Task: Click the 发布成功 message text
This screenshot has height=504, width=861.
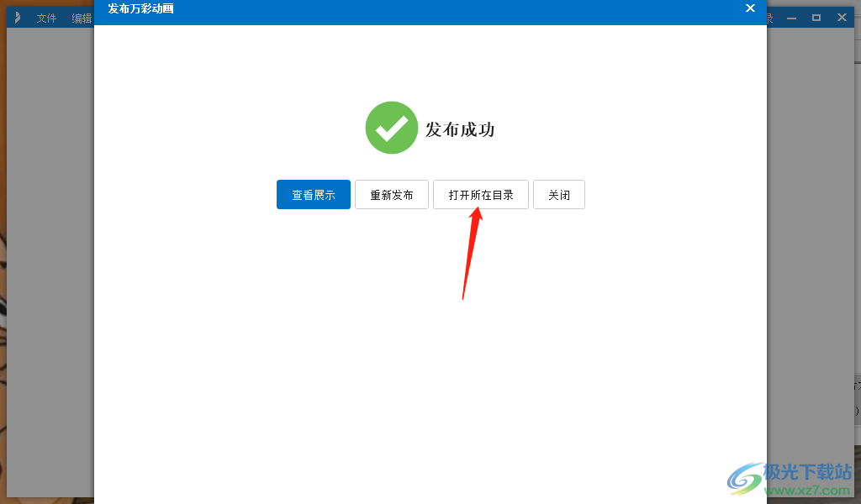Action: [460, 129]
